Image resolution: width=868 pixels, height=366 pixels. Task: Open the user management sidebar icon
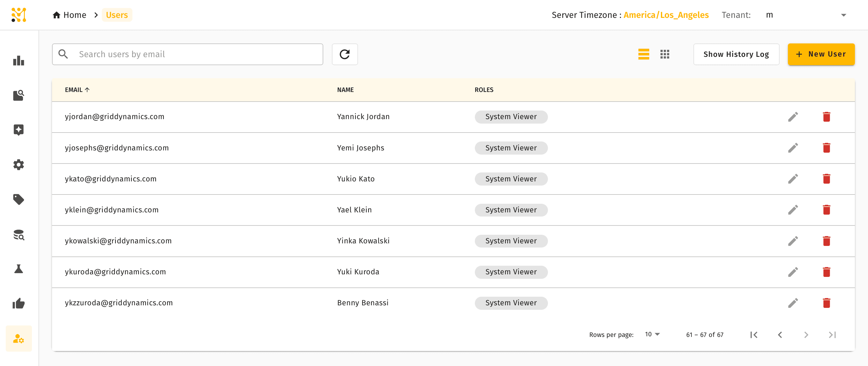pyautogui.click(x=19, y=338)
